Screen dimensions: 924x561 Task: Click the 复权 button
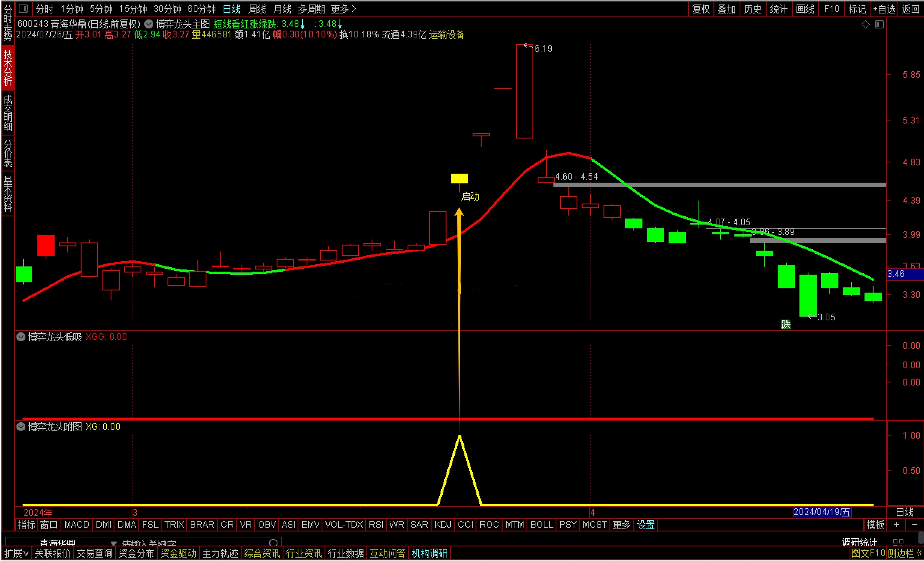(x=701, y=9)
